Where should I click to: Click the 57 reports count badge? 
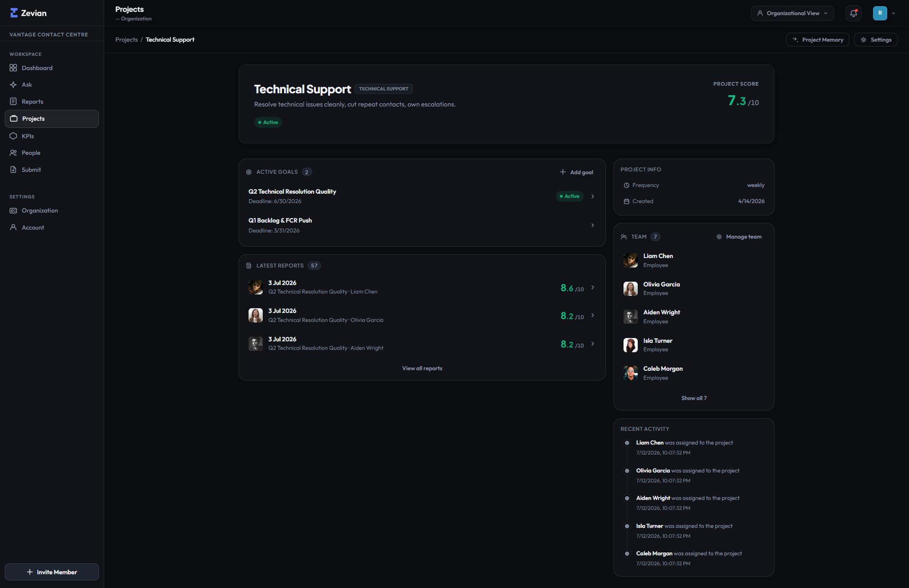(x=314, y=266)
